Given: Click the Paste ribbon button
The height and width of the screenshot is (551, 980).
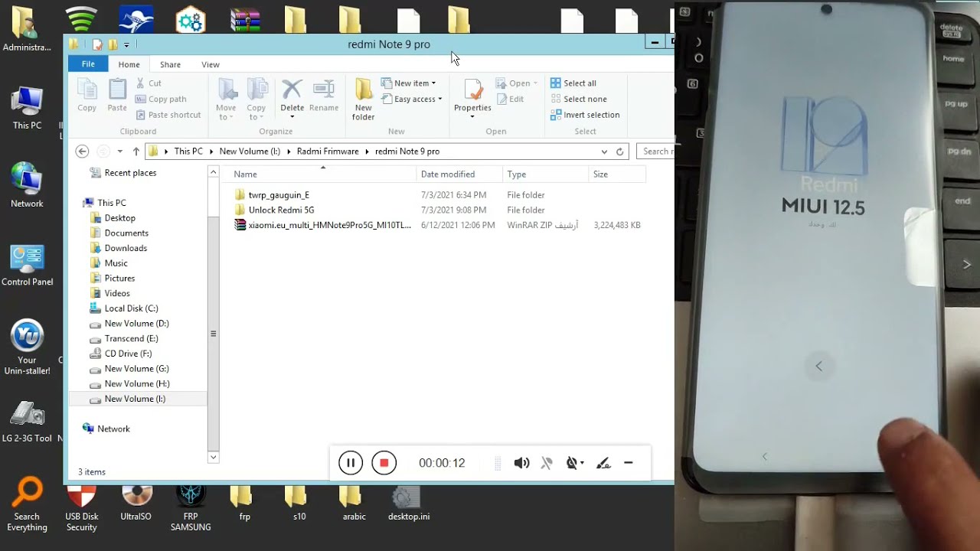Looking at the screenshot, I should click(x=117, y=96).
